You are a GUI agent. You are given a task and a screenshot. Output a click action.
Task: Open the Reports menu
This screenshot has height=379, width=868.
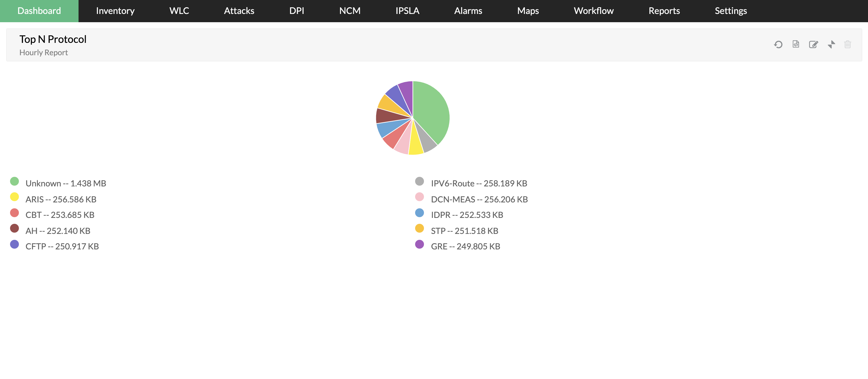pos(664,11)
